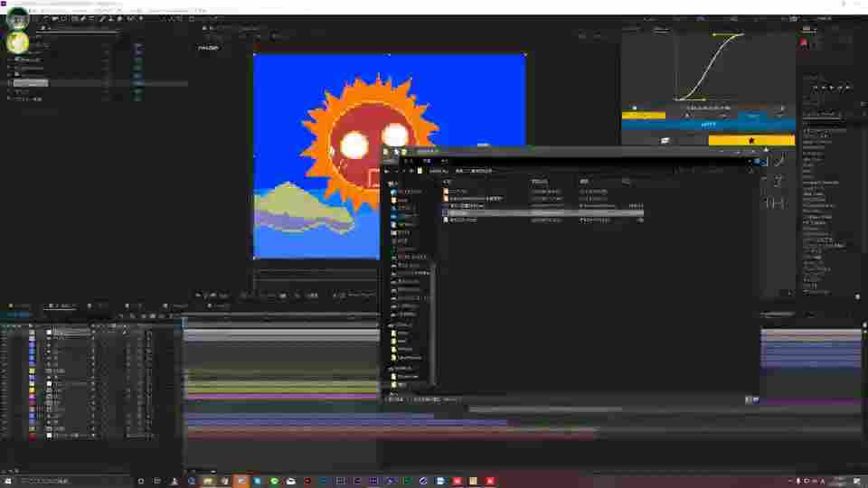Click the red label swatch of bottom layer

(x=33, y=436)
